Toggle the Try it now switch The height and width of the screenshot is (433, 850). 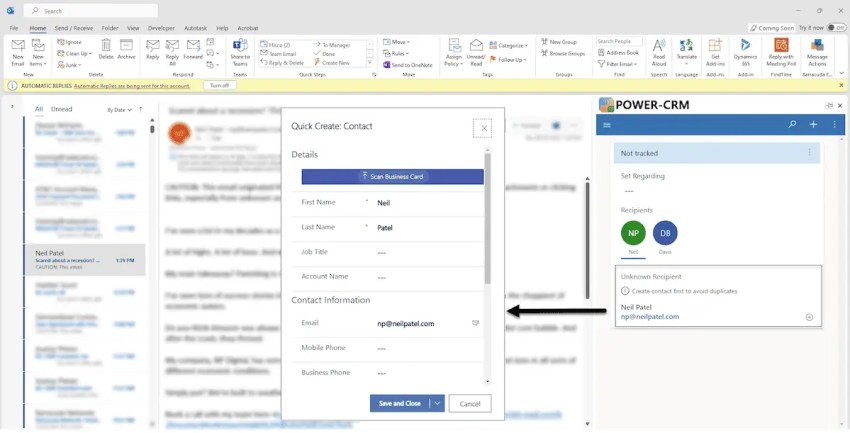pyautogui.click(x=835, y=28)
